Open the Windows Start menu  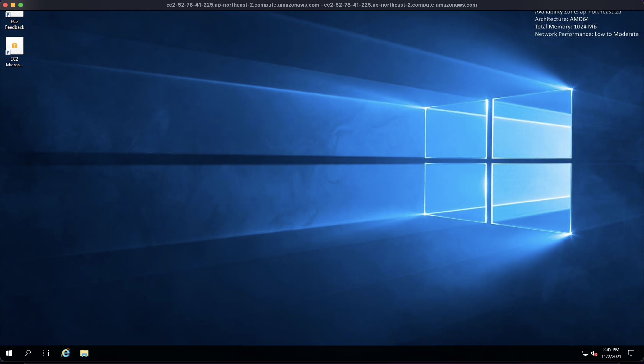[9, 353]
